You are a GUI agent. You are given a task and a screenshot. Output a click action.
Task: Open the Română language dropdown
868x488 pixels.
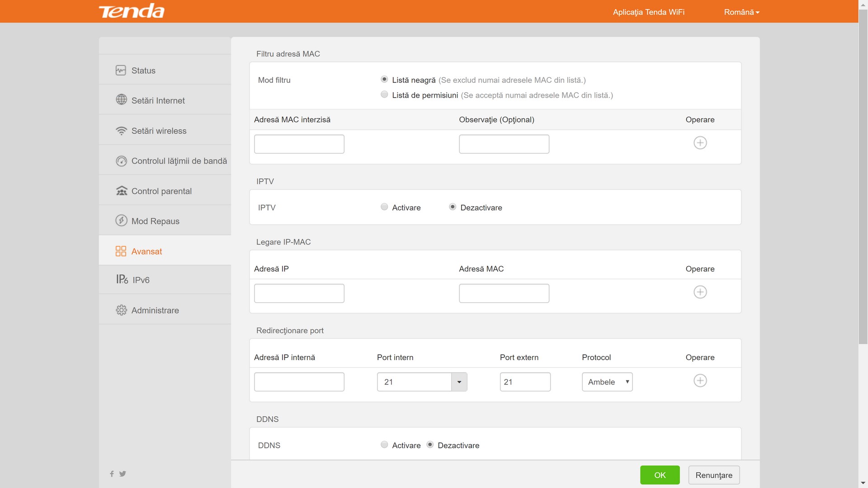click(741, 12)
